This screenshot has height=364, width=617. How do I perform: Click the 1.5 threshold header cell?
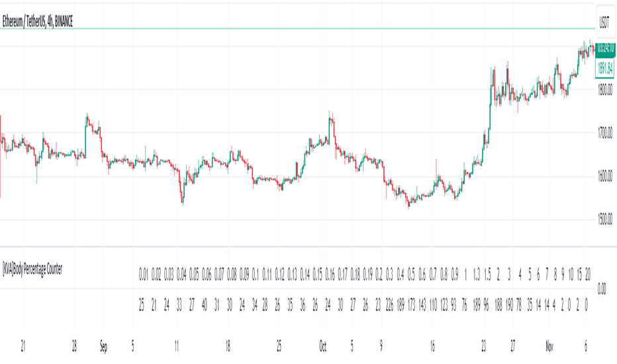click(487, 274)
